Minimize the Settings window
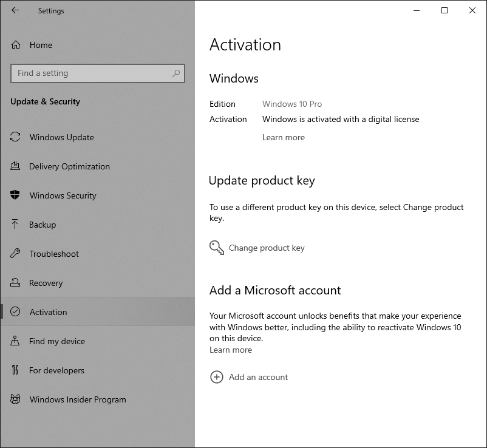487x448 pixels. pos(417,10)
